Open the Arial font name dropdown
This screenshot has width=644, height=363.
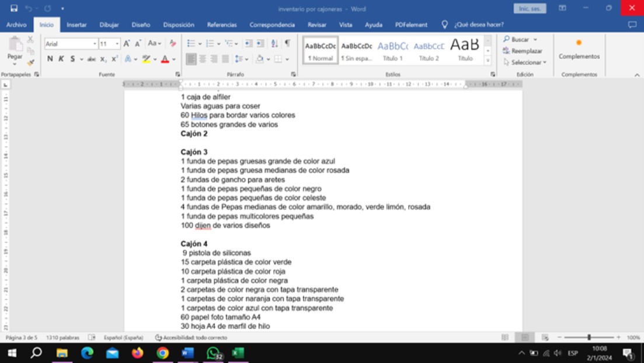[95, 44]
